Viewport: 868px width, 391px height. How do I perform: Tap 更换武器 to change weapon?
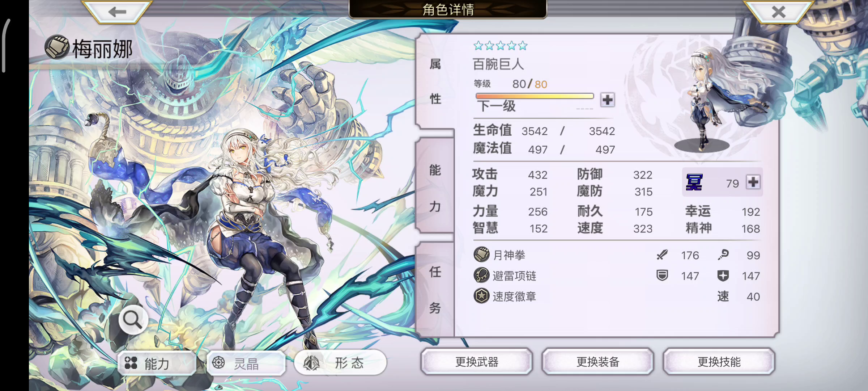[477, 361]
